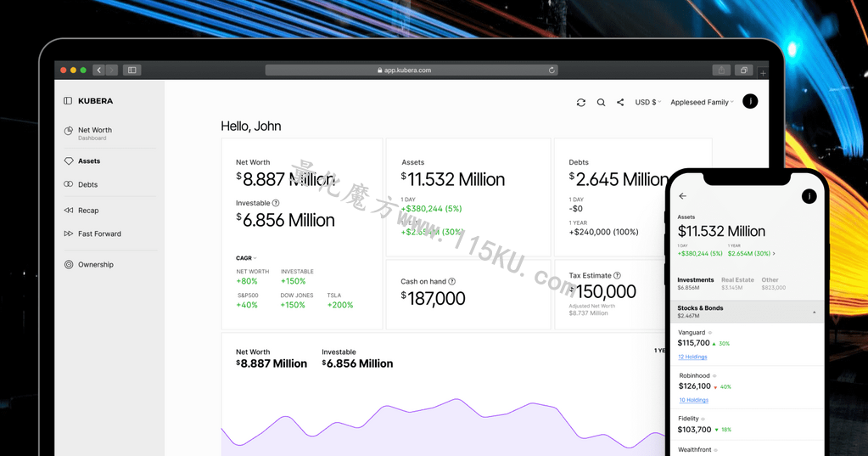This screenshot has width=868, height=456.
Task: Click the $187,000 Cash on hand value
Action: click(433, 298)
